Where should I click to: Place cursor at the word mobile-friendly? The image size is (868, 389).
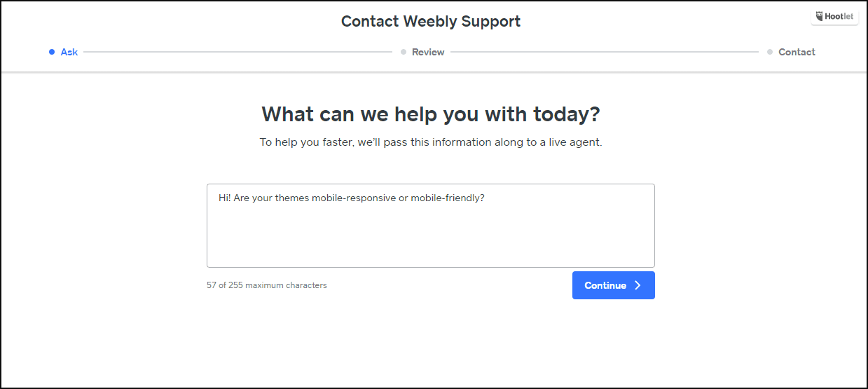click(x=447, y=198)
